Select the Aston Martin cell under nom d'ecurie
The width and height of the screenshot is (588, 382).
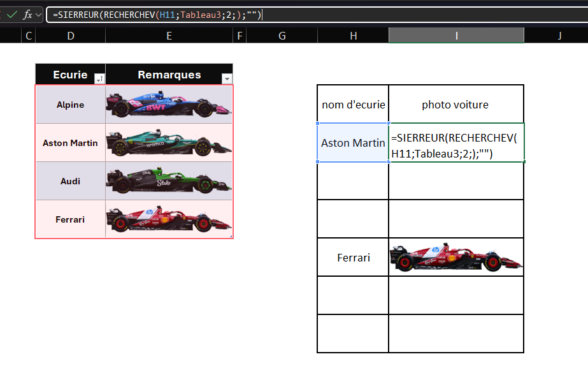click(353, 143)
